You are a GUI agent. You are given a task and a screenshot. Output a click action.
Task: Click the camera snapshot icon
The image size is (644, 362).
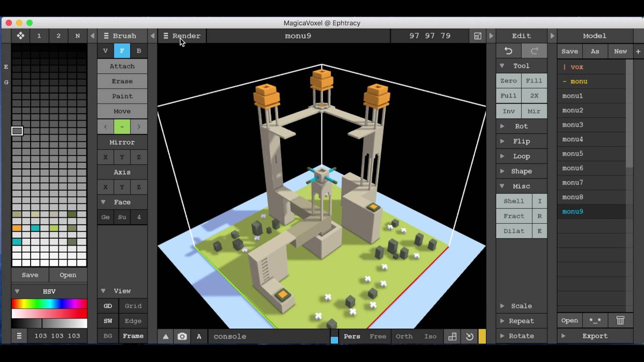point(182,336)
